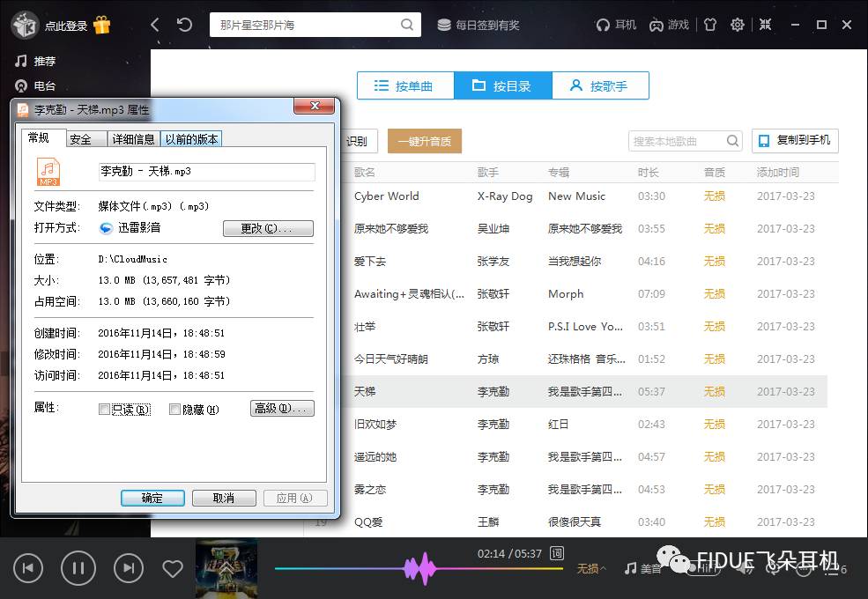This screenshot has height=599, width=868.
Task: Click 确定 in properties dialog
Action: 152,498
